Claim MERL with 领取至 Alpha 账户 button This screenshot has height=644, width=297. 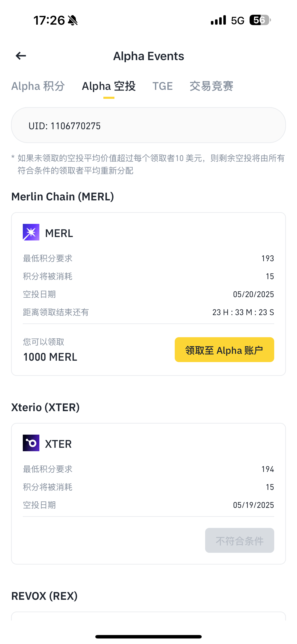(x=224, y=350)
